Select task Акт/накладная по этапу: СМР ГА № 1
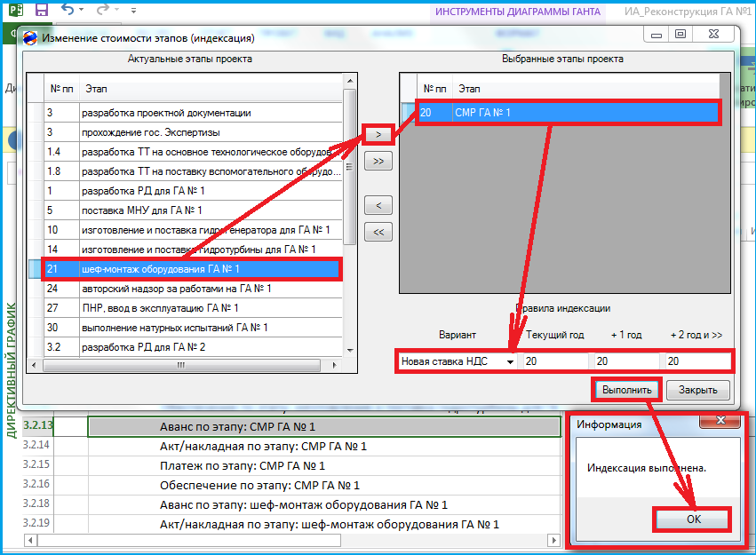Viewport: 756px width, 555px height. [x=324, y=447]
